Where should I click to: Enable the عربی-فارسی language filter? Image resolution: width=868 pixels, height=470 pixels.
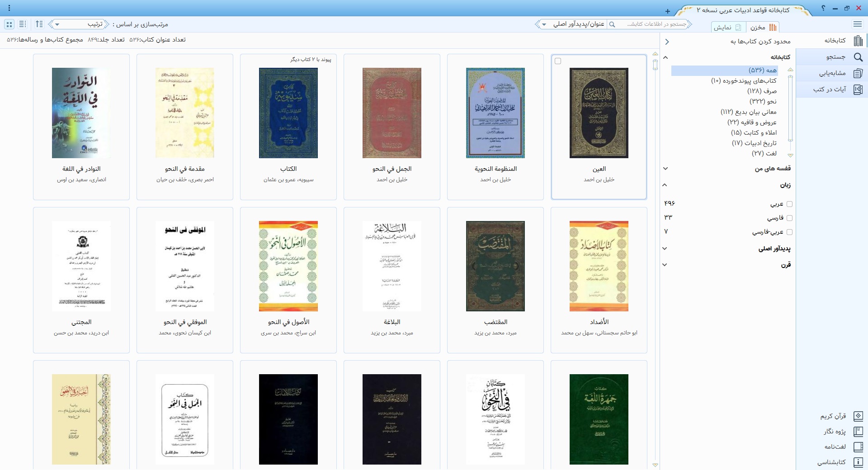(789, 232)
